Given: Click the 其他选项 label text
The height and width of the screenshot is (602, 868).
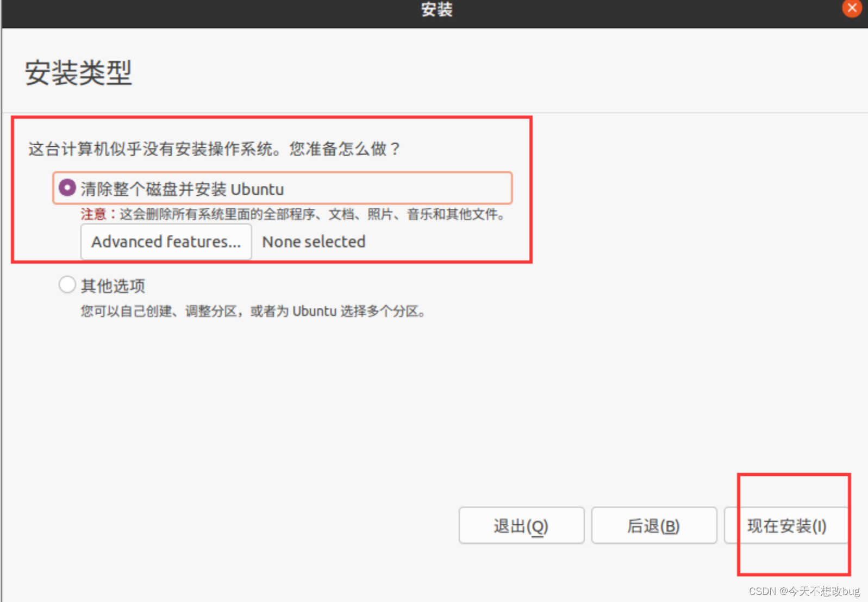Looking at the screenshot, I should tap(113, 286).
